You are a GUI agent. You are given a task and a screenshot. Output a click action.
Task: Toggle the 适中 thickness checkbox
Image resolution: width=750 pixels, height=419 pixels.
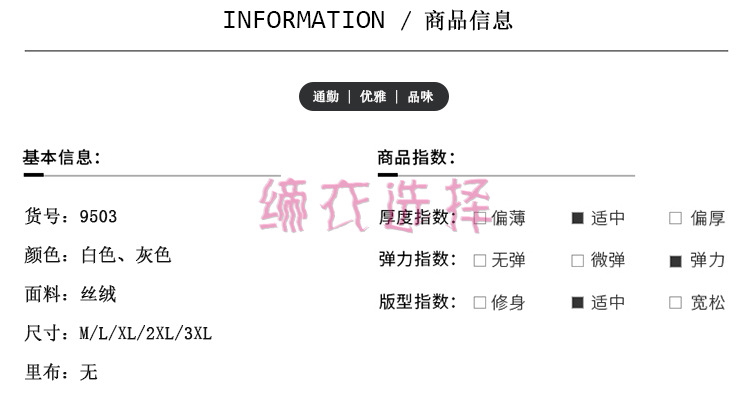577,218
